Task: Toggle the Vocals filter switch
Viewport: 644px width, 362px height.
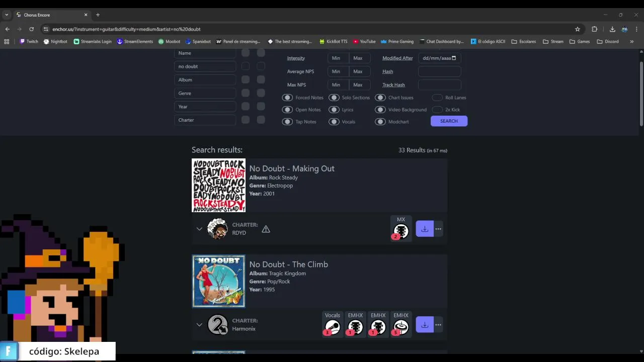Action: coord(334,122)
